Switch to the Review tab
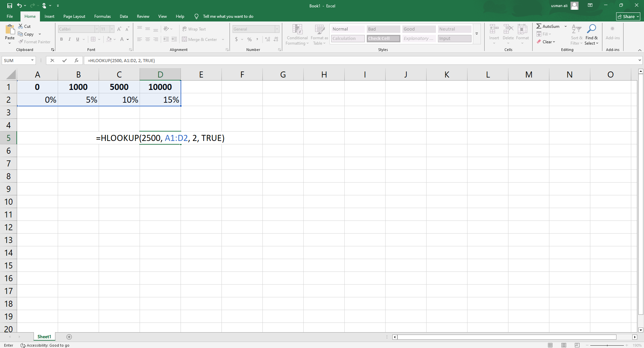Image resolution: width=644 pixels, height=348 pixels. point(143,16)
